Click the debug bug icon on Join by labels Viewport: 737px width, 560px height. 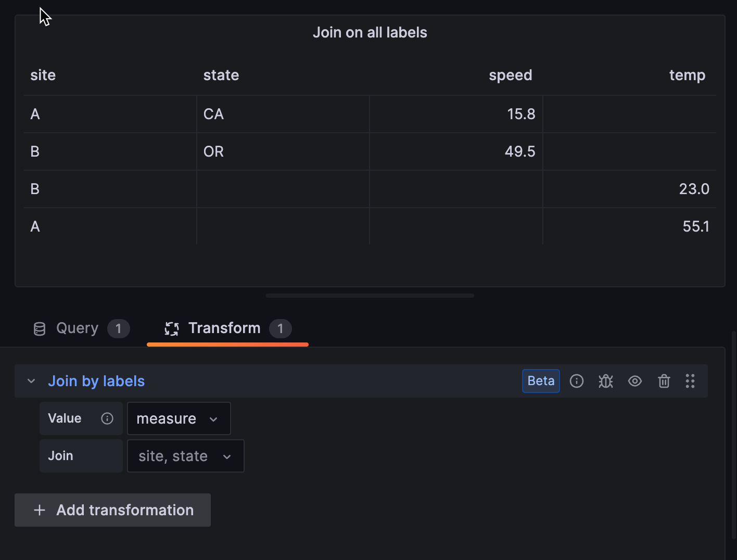point(605,381)
